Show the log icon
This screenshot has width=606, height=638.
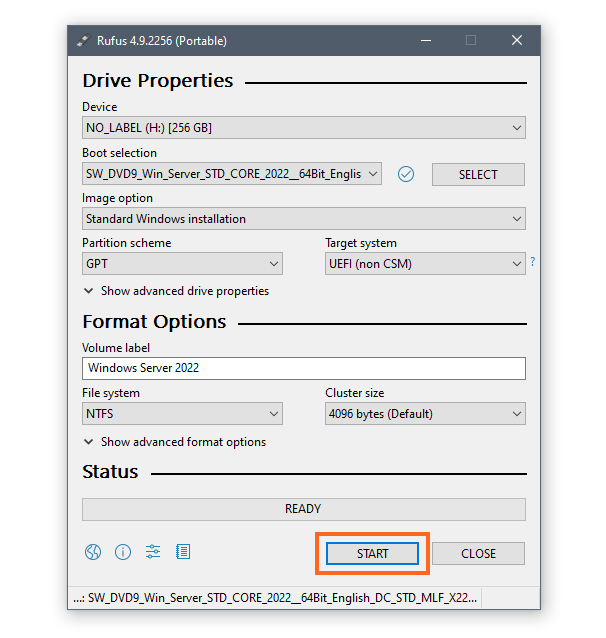[x=183, y=552]
